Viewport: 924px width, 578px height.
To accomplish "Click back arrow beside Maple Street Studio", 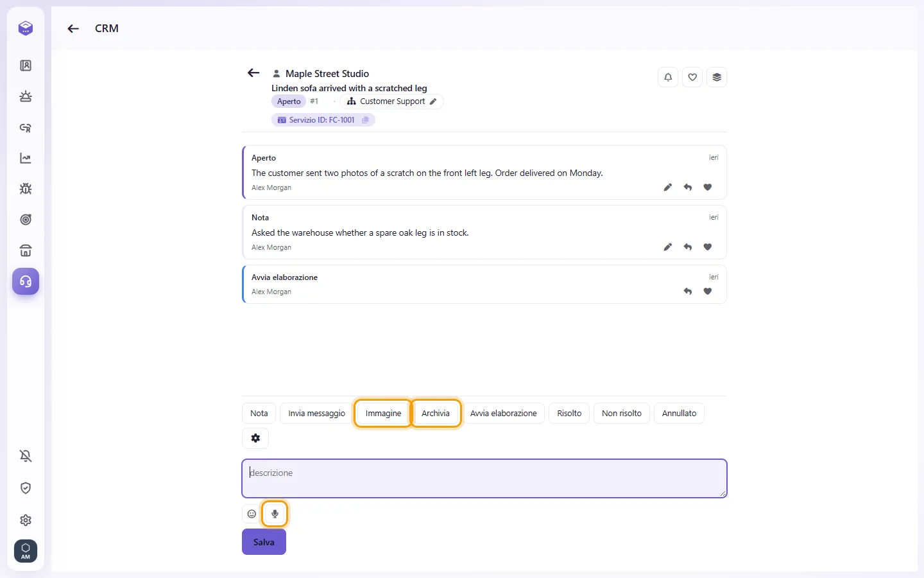I will tap(253, 73).
